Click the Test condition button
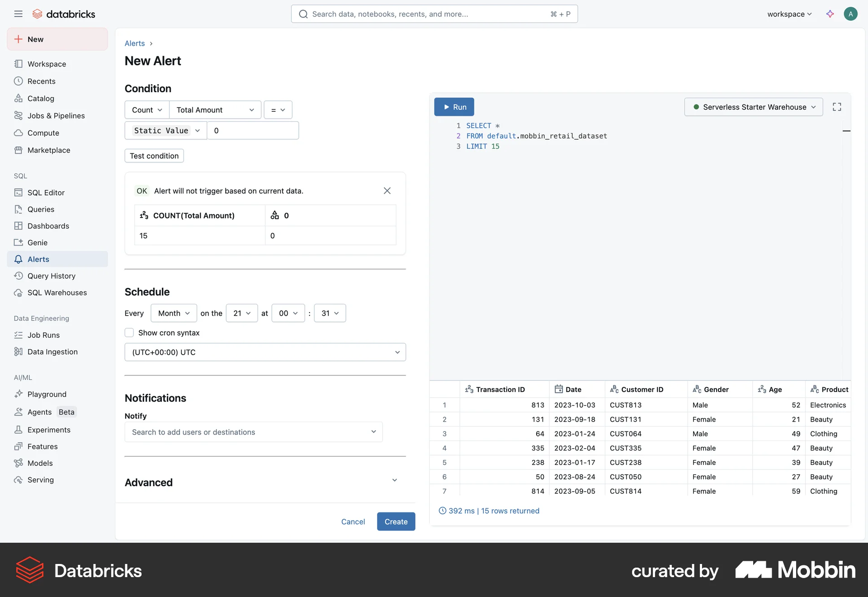868x597 pixels. [x=154, y=156]
